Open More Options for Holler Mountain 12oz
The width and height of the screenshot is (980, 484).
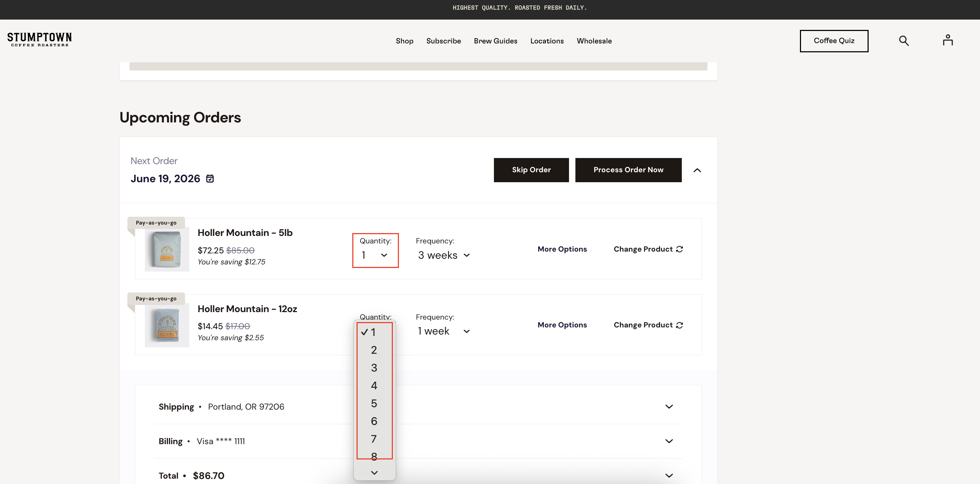click(x=562, y=325)
